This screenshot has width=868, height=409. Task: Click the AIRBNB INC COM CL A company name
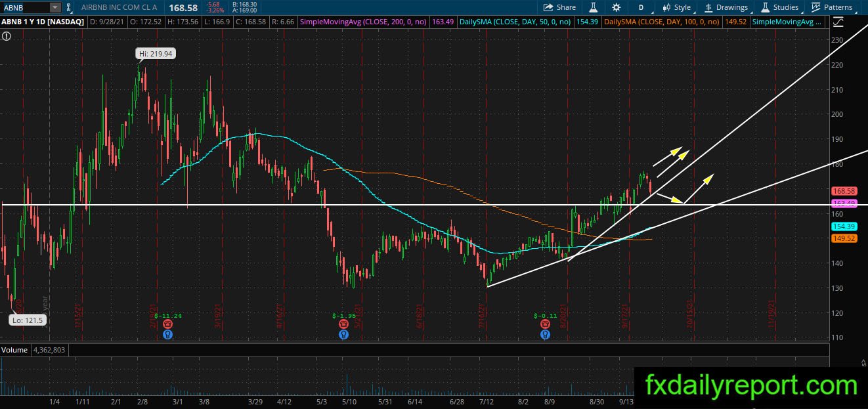(121, 7)
